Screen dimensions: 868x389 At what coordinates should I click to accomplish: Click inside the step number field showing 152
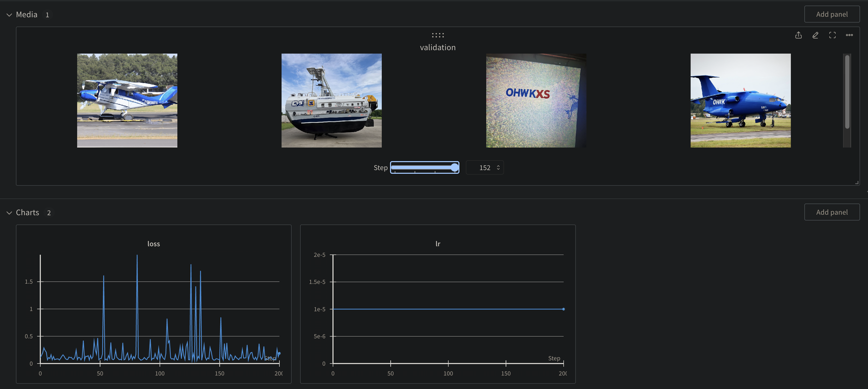[484, 167]
